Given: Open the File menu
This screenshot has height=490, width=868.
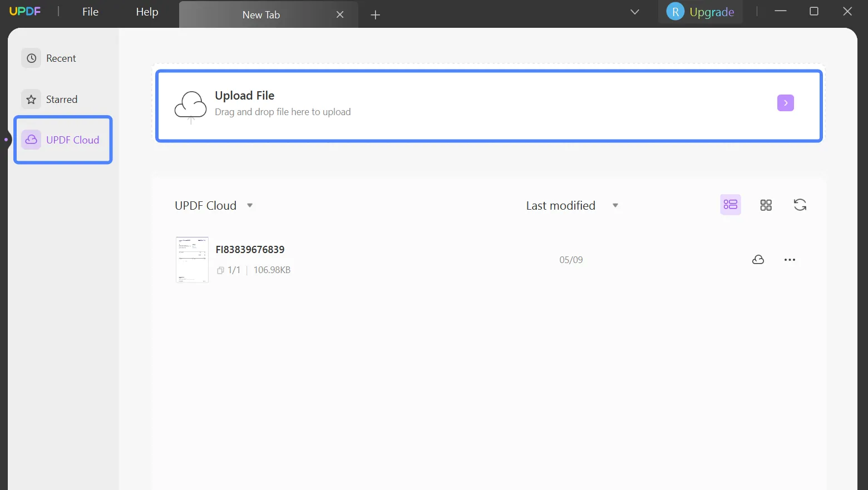Looking at the screenshot, I should 90,11.
